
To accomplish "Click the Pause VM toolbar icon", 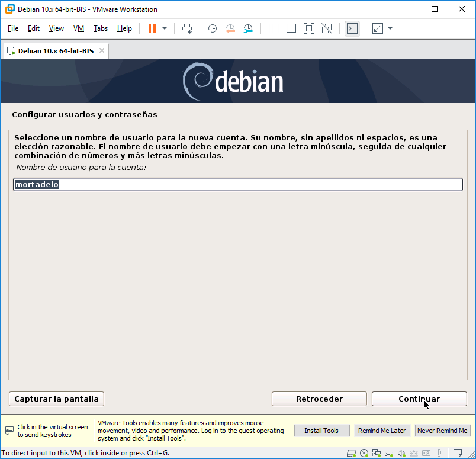I will pos(152,28).
